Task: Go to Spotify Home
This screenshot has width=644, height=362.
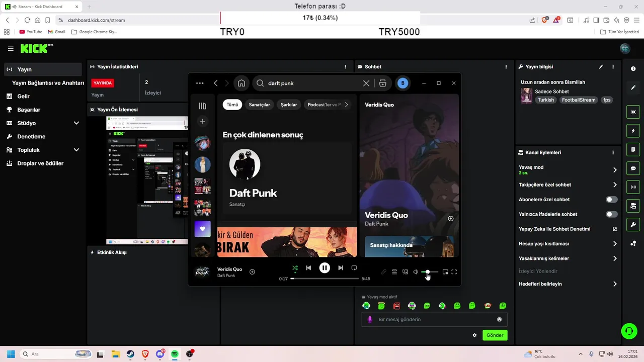Action: 242,83
